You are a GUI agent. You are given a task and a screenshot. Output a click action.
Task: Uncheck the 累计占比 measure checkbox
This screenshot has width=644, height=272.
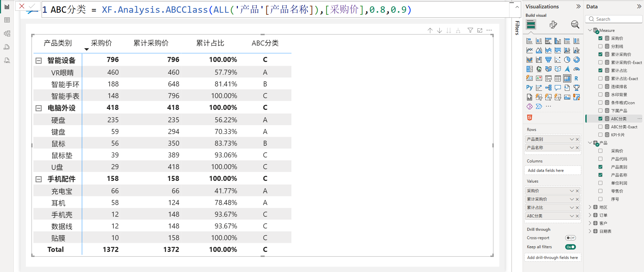point(600,70)
